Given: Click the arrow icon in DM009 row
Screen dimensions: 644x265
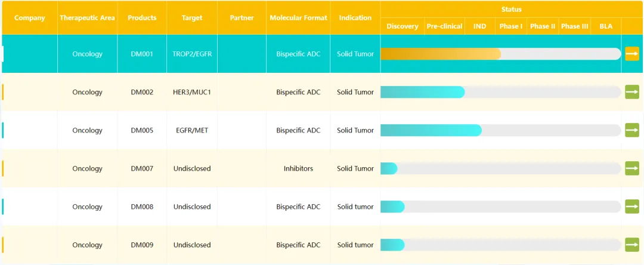Looking at the screenshot, I should click(631, 245).
